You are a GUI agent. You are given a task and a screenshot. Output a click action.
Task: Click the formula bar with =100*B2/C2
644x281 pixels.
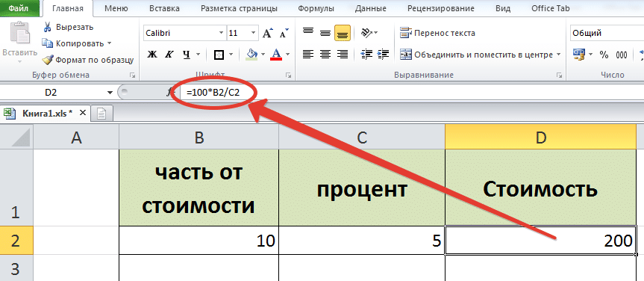[413, 93]
